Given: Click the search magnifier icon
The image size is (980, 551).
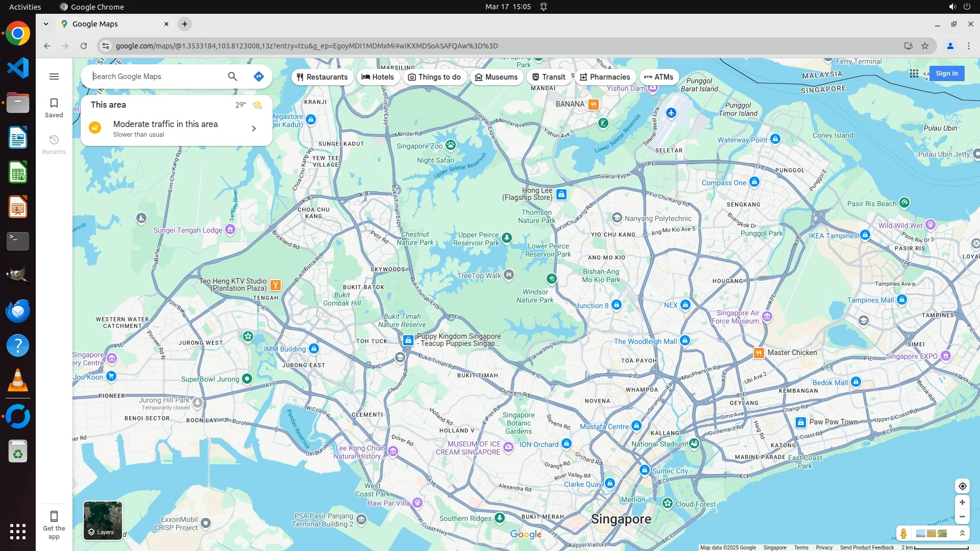Looking at the screenshot, I should point(232,77).
